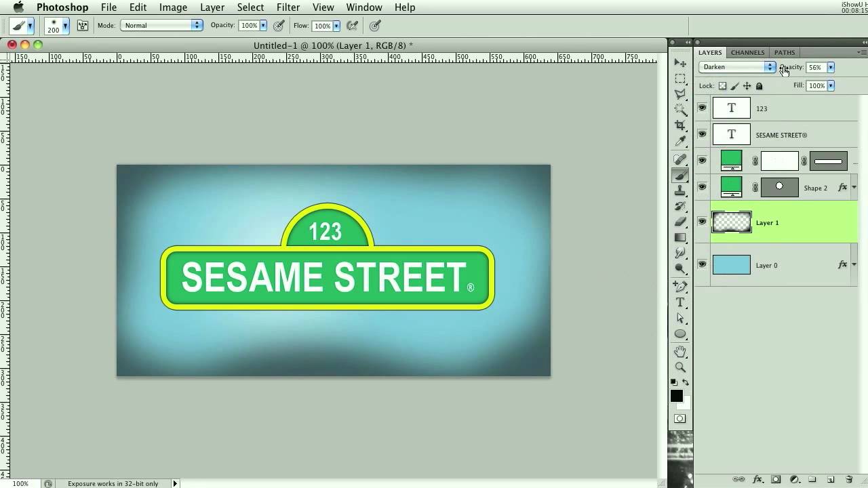Select the History Brush tool
Viewport: 868px width, 488px height.
pyautogui.click(x=680, y=206)
